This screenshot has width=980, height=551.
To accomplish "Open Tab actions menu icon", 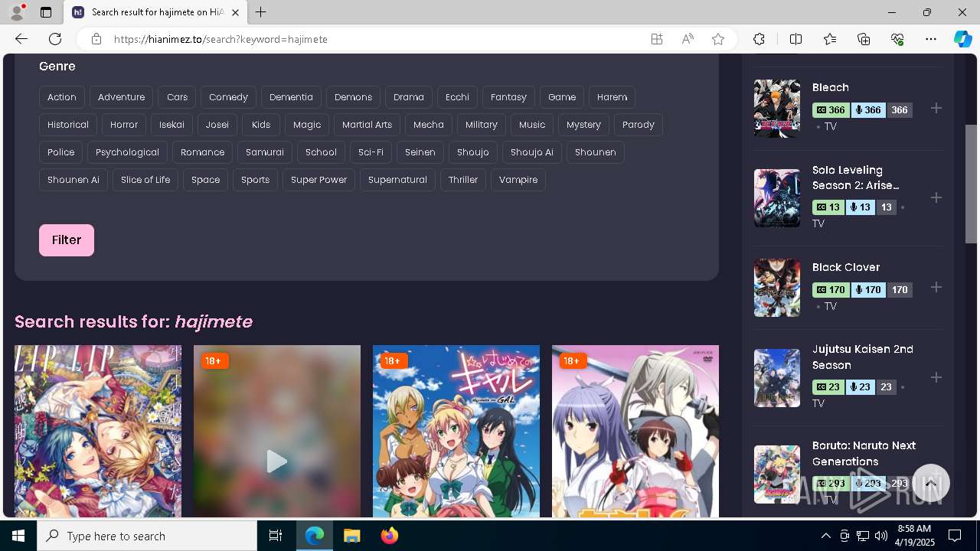I will [46, 12].
